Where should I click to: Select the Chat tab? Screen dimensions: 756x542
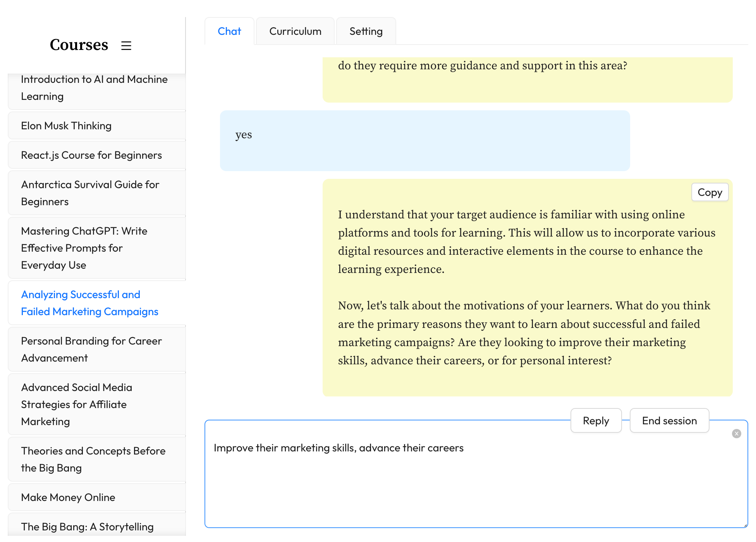point(229,31)
